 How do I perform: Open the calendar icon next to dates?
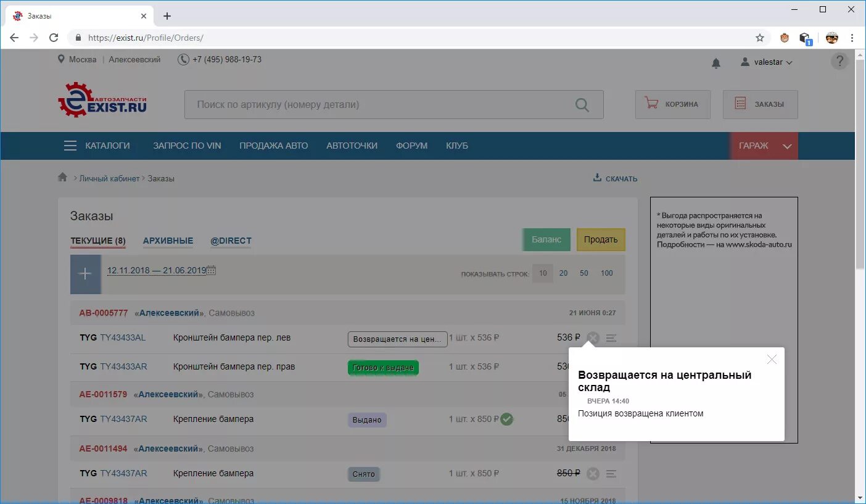tap(211, 270)
